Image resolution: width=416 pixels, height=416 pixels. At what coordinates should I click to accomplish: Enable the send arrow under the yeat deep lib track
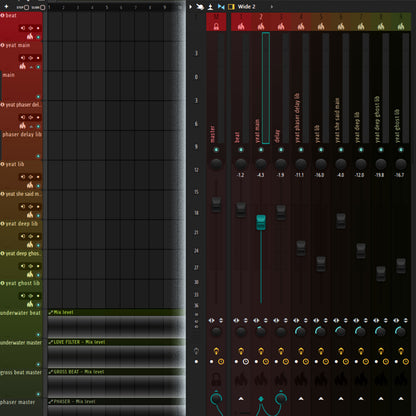tap(361, 399)
